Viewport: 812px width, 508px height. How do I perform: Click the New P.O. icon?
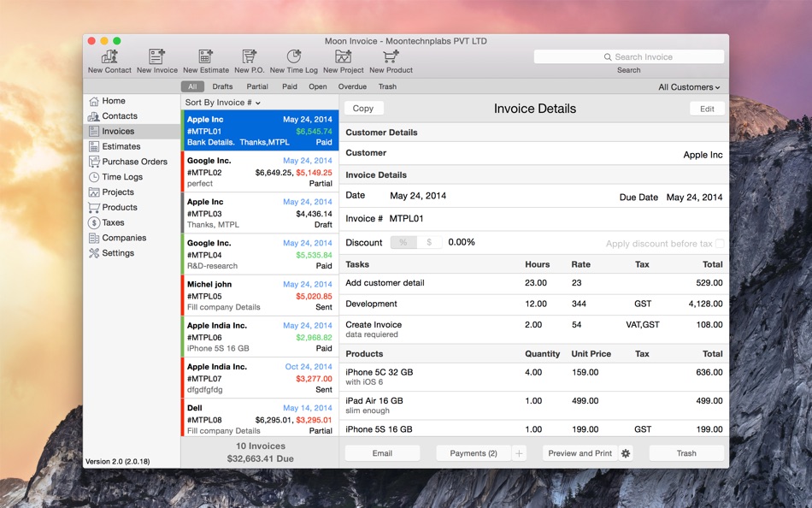[248, 58]
